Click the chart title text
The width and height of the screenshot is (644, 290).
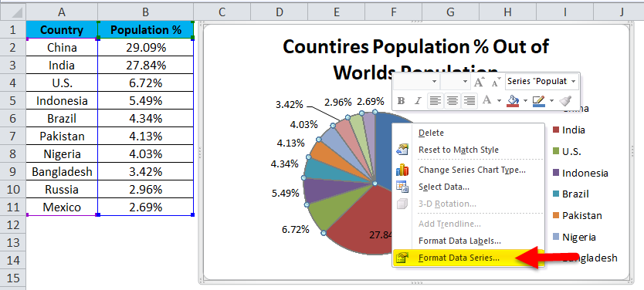tap(415, 59)
